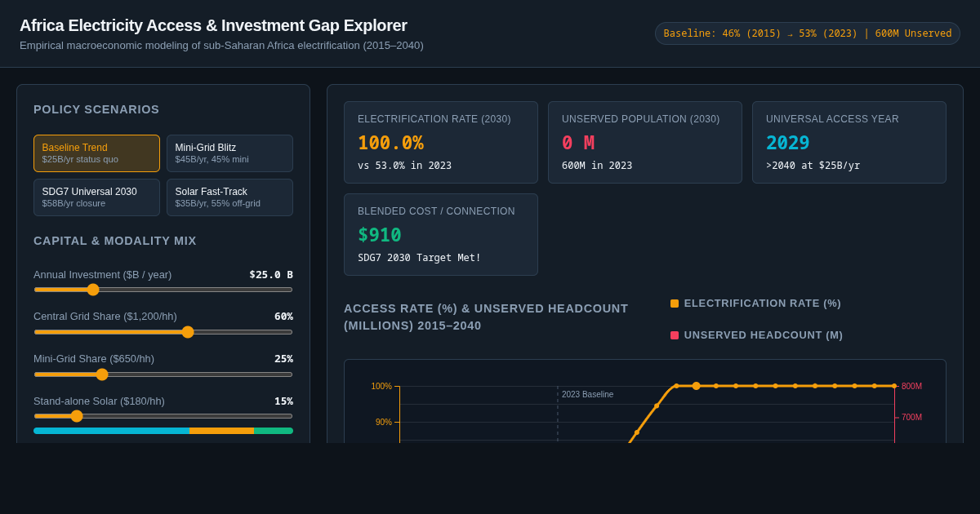Click the Central Grid Share slider handle

tap(188, 332)
